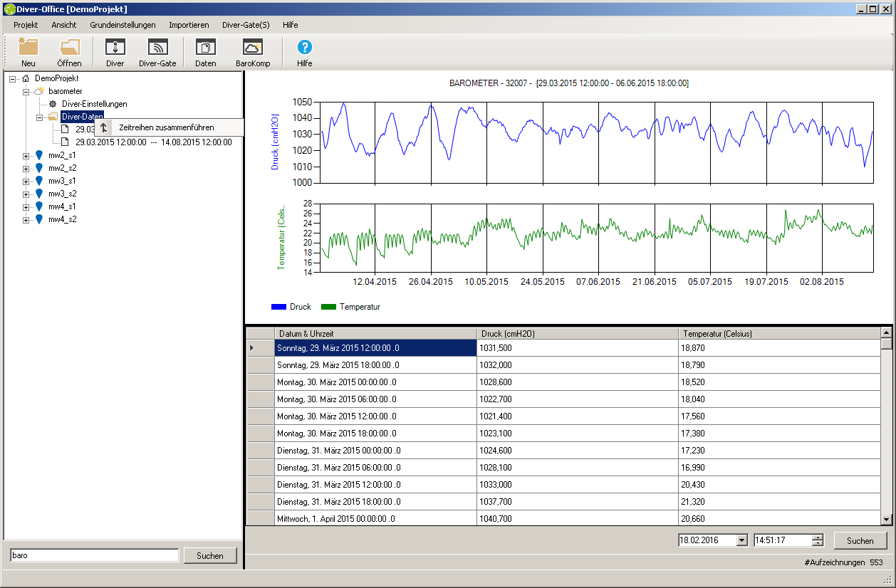Click the Daten toolbar icon

pyautogui.click(x=205, y=51)
